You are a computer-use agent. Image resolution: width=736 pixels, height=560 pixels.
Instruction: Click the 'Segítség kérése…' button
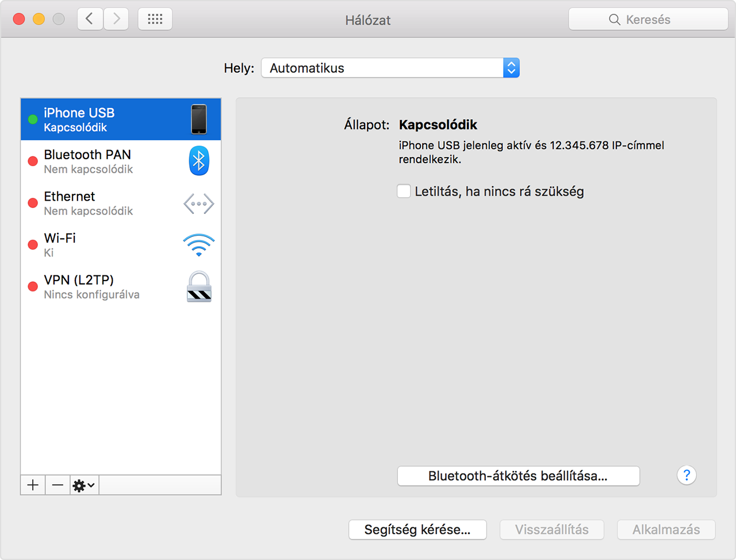417,530
